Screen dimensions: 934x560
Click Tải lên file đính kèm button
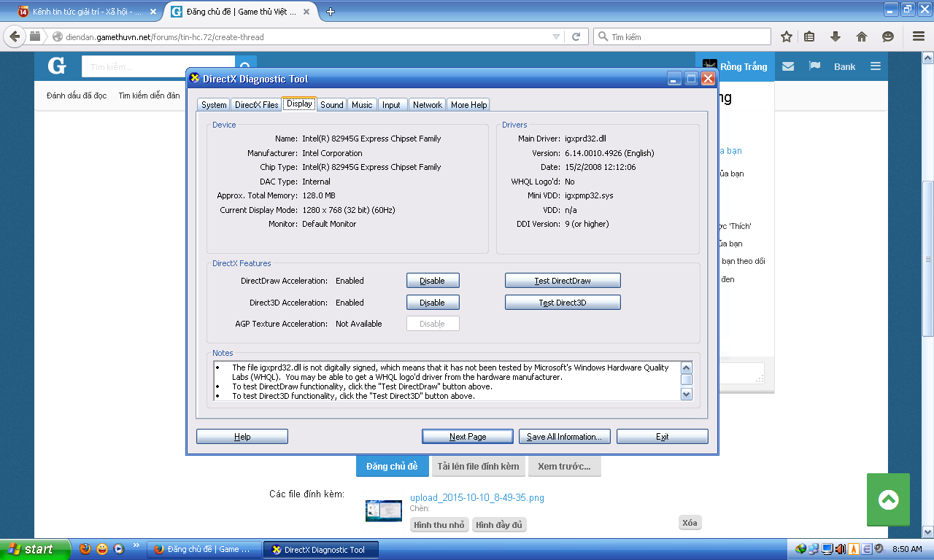click(x=479, y=467)
